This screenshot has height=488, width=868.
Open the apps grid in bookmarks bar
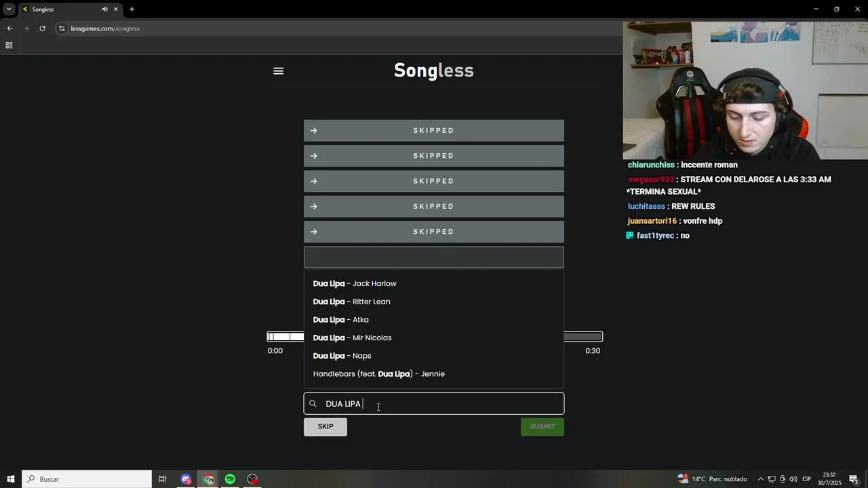(9, 45)
